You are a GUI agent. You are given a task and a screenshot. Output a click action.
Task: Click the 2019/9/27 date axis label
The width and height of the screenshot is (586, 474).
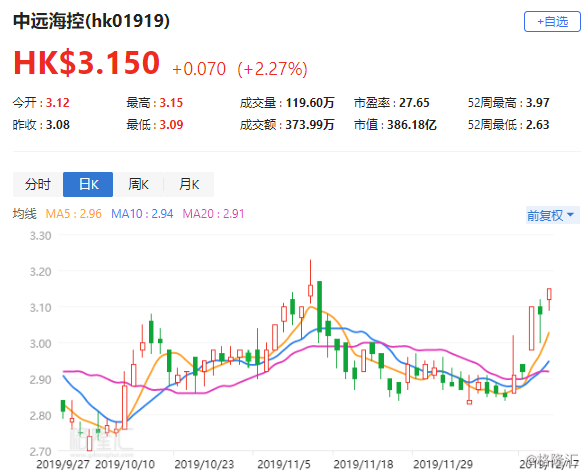(63, 465)
